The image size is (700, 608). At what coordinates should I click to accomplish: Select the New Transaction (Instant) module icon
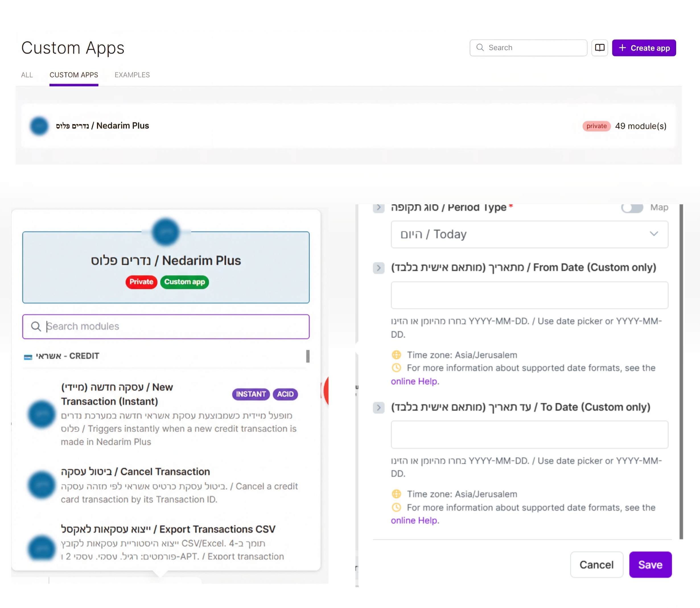coord(42,414)
